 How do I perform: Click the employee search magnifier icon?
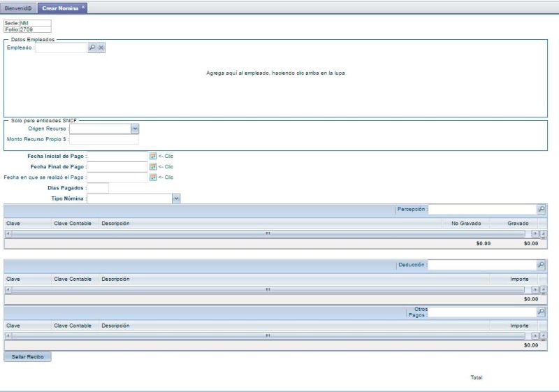[92, 48]
